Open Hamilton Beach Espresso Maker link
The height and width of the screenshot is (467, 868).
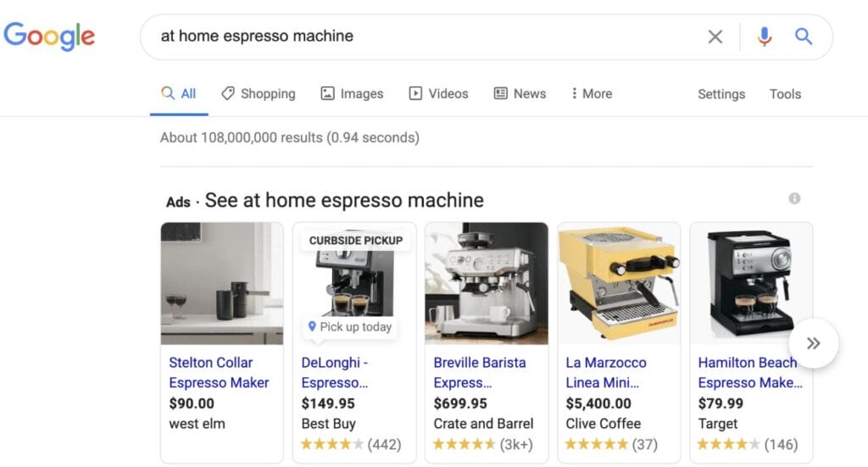coord(750,372)
